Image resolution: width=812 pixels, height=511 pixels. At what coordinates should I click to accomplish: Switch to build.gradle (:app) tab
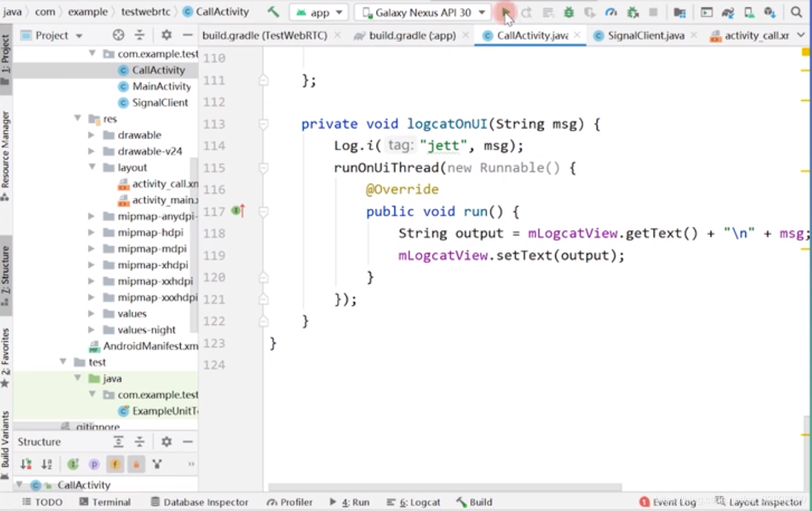coord(412,35)
